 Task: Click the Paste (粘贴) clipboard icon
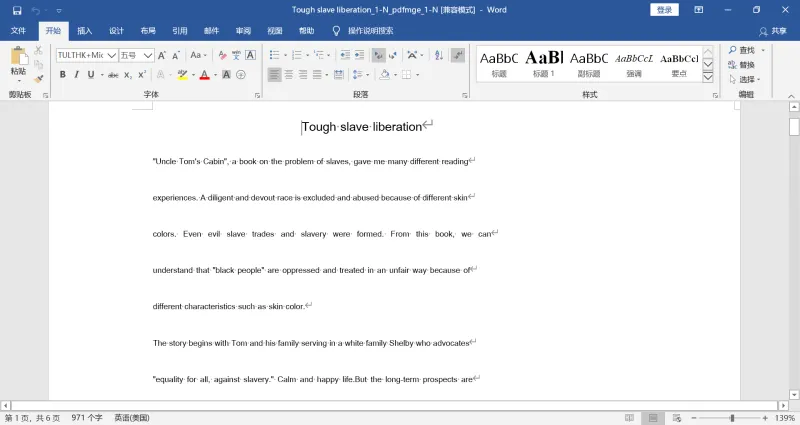[x=19, y=57]
